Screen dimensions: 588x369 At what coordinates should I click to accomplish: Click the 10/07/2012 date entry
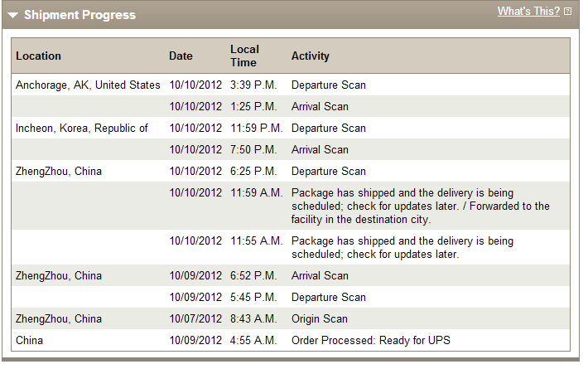196,318
